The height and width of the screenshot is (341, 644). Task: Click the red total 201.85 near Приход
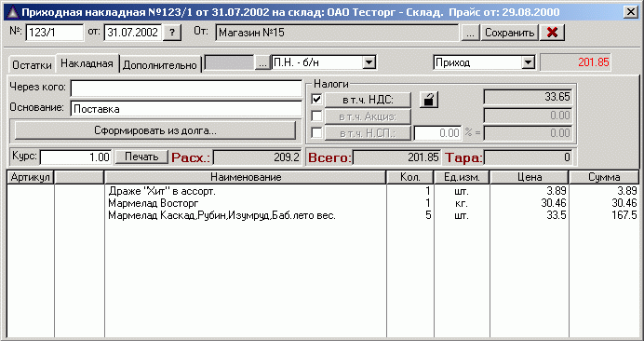pos(575,63)
